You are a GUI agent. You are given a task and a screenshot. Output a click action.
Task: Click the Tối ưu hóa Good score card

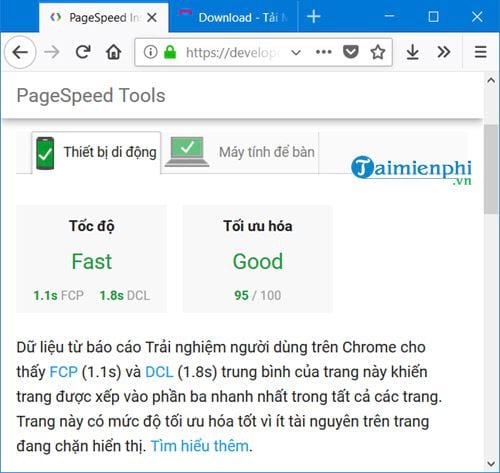(x=258, y=259)
